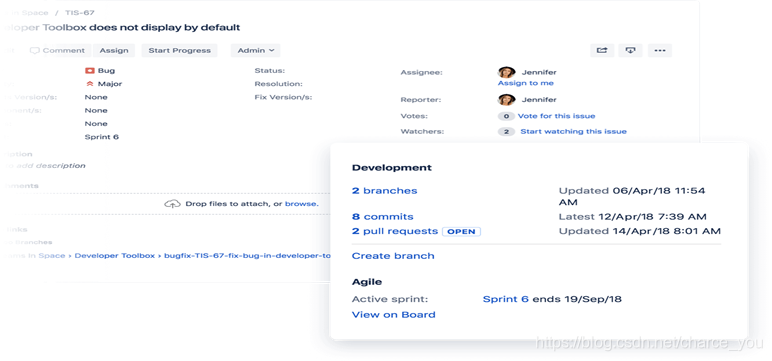Click the View on Board link
This screenshot has width=772, height=361.
click(393, 315)
